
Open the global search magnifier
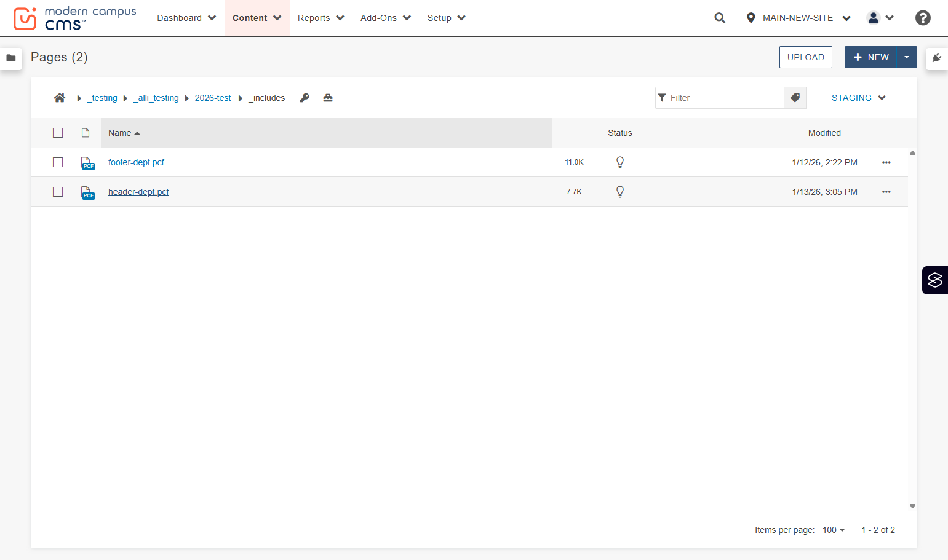[x=720, y=18]
